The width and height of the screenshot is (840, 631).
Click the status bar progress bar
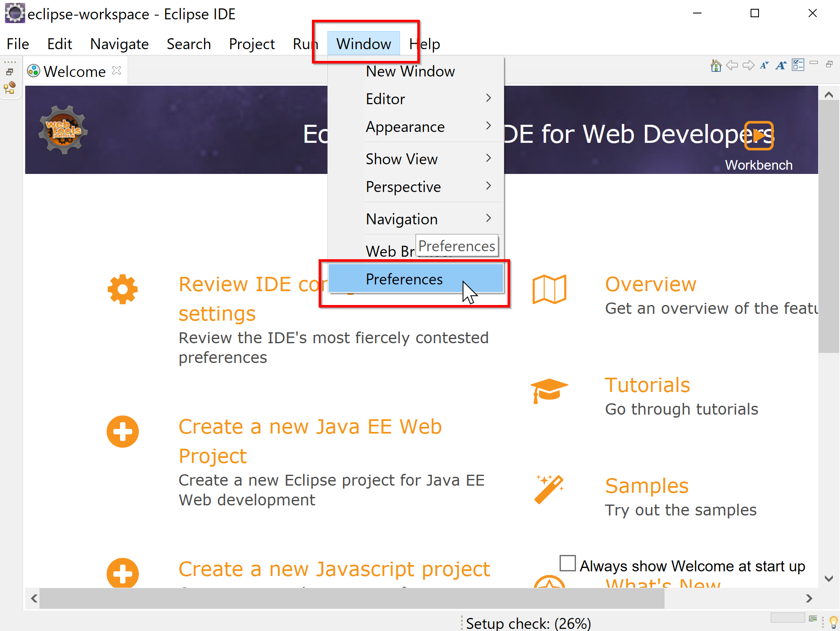[x=788, y=618]
